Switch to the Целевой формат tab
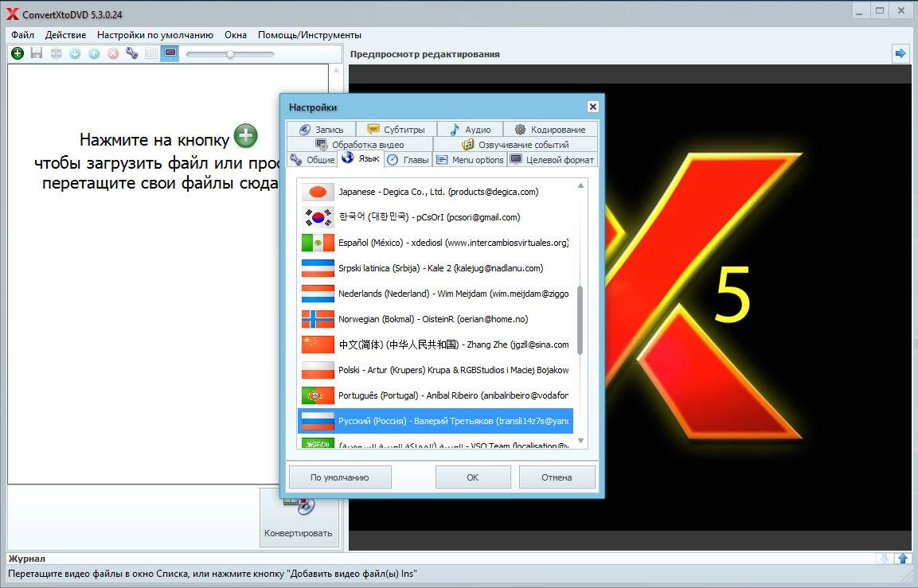 (552, 160)
